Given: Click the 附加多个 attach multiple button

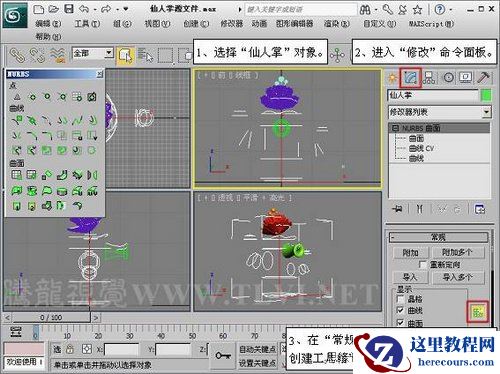Looking at the screenshot, I should pos(457,253).
